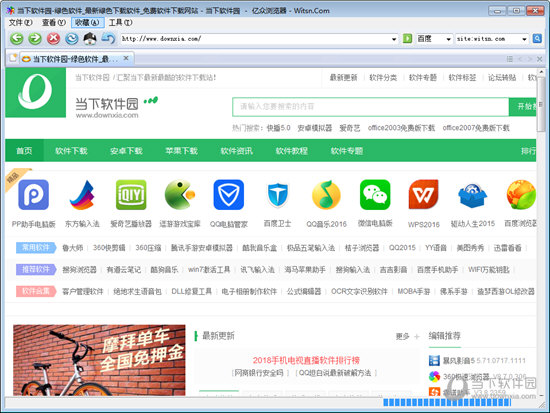Click the 逗游游戏宝库 icon
This screenshot has height=413, width=550.
point(180,195)
